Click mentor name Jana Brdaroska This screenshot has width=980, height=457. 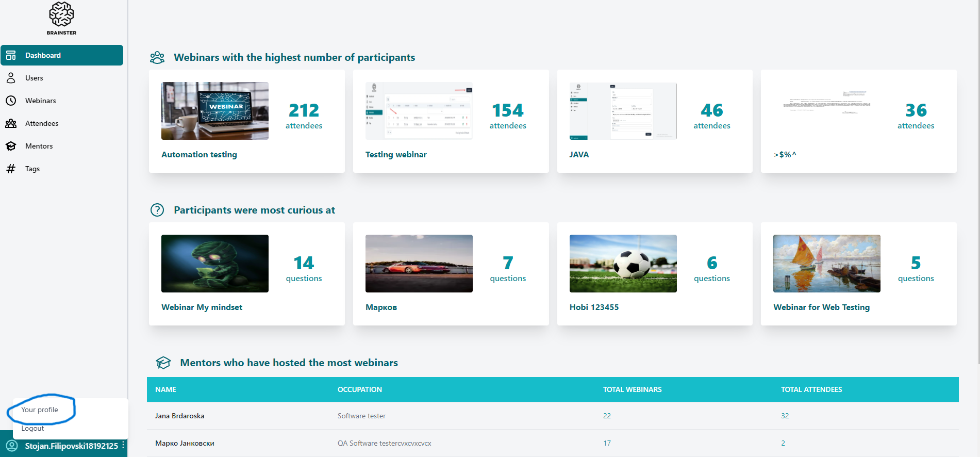(x=179, y=416)
